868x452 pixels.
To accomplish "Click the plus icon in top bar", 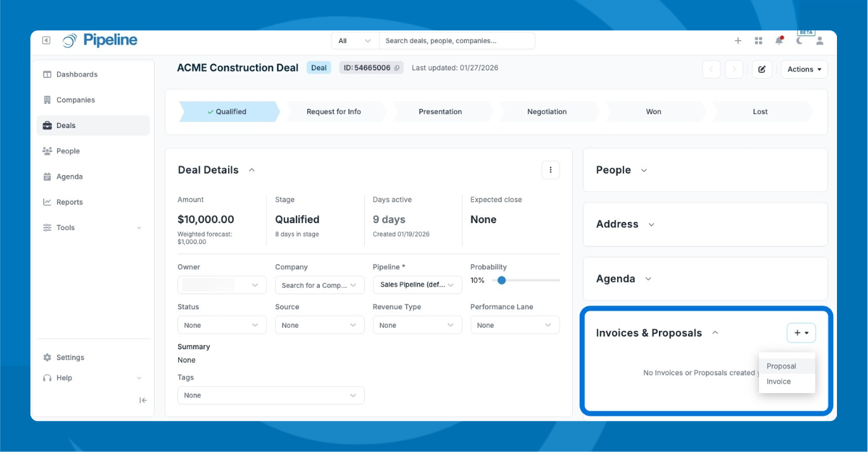I will coord(738,41).
